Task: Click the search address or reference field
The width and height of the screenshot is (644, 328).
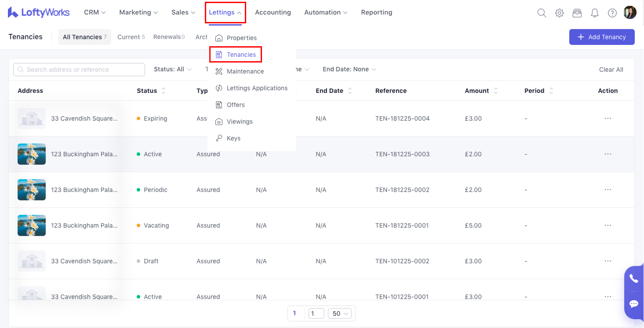Action: [79, 70]
